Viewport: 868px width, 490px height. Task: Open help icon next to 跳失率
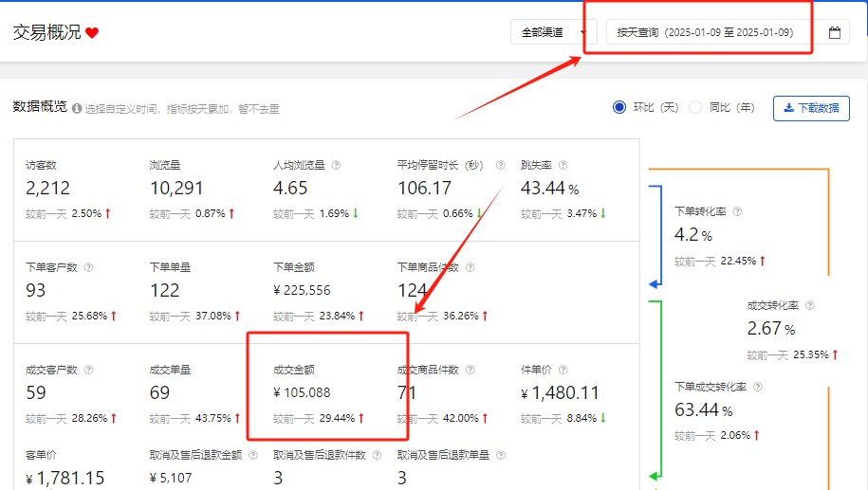coord(563,165)
